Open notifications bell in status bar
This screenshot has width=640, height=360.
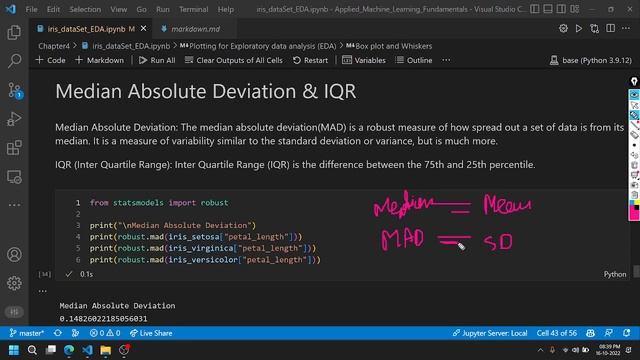coord(627,333)
